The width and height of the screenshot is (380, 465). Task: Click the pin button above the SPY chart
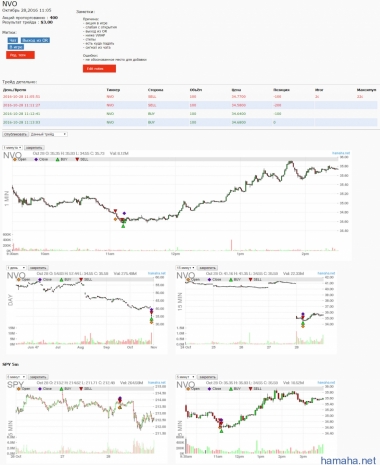coord(38,377)
